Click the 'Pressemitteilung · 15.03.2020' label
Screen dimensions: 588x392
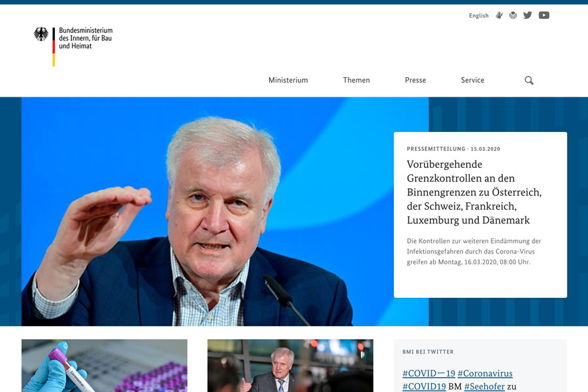[x=453, y=149]
